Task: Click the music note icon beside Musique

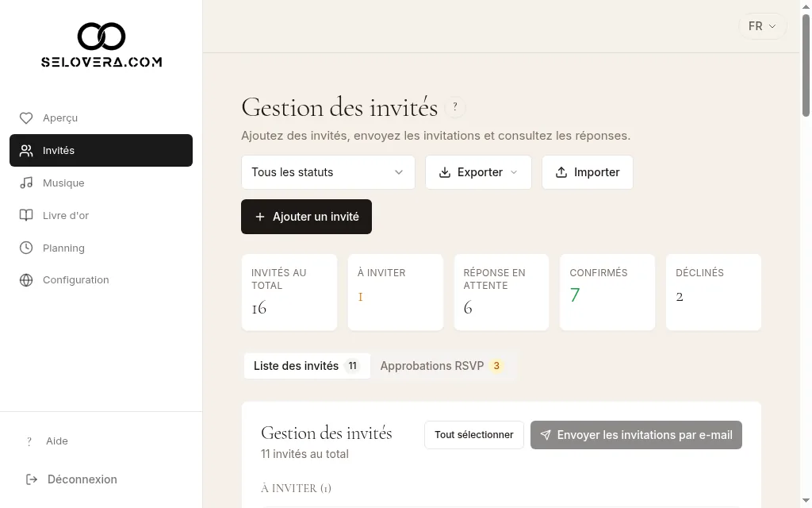Action: coord(26,183)
